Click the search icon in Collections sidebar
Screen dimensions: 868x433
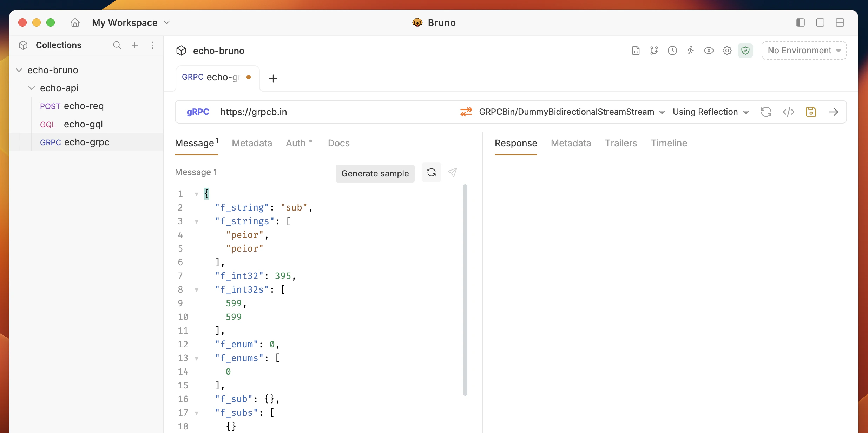click(x=117, y=45)
